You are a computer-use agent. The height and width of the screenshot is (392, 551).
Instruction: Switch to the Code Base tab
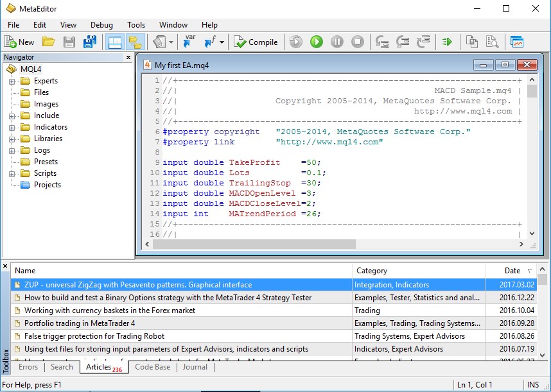coord(153,367)
